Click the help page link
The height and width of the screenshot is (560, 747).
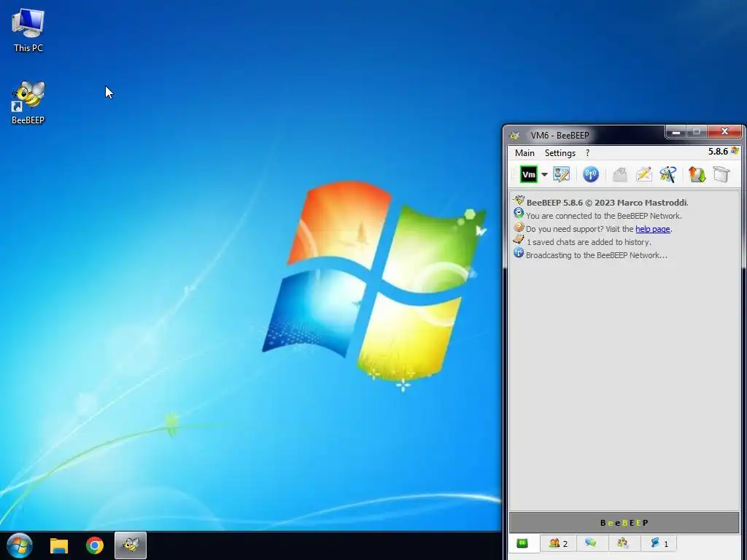pos(653,229)
